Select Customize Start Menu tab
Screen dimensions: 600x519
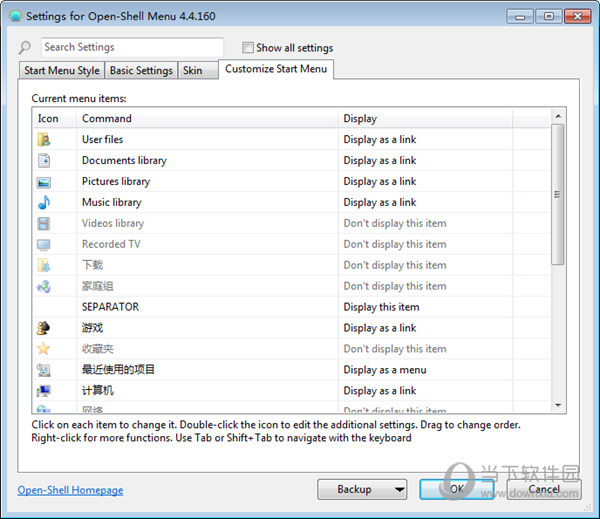276,69
